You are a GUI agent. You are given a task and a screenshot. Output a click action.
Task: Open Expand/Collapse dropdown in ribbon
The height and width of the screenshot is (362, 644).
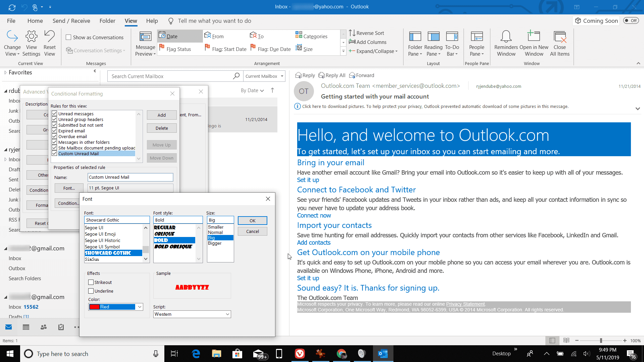click(x=373, y=51)
